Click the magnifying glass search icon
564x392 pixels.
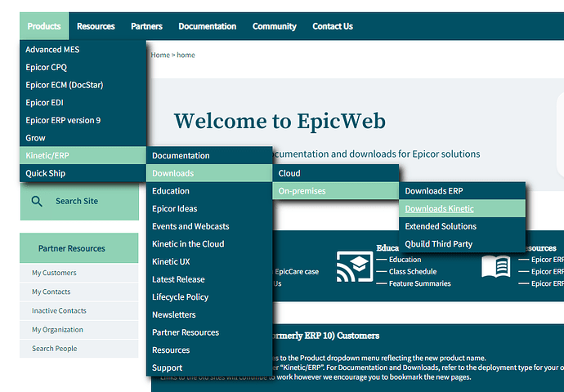coord(37,201)
